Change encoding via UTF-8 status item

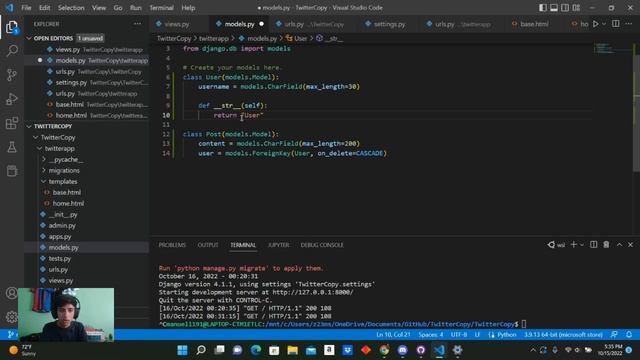pyautogui.click(x=459, y=335)
